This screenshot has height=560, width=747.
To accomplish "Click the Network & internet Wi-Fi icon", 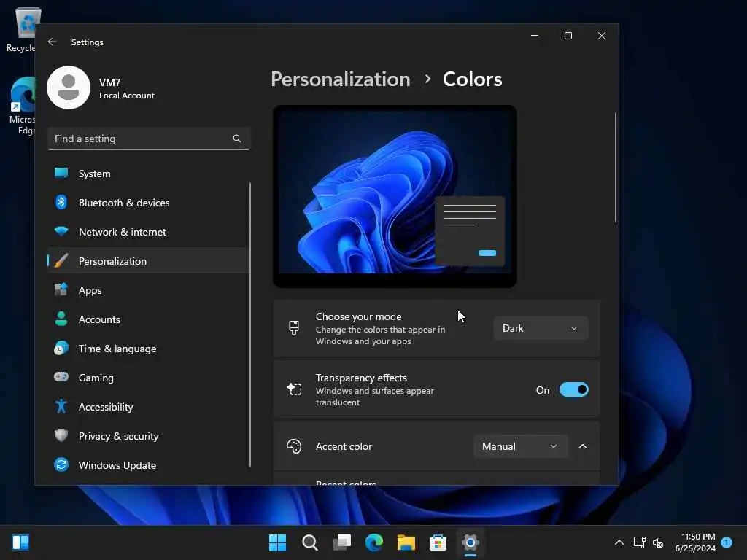I will [61, 231].
